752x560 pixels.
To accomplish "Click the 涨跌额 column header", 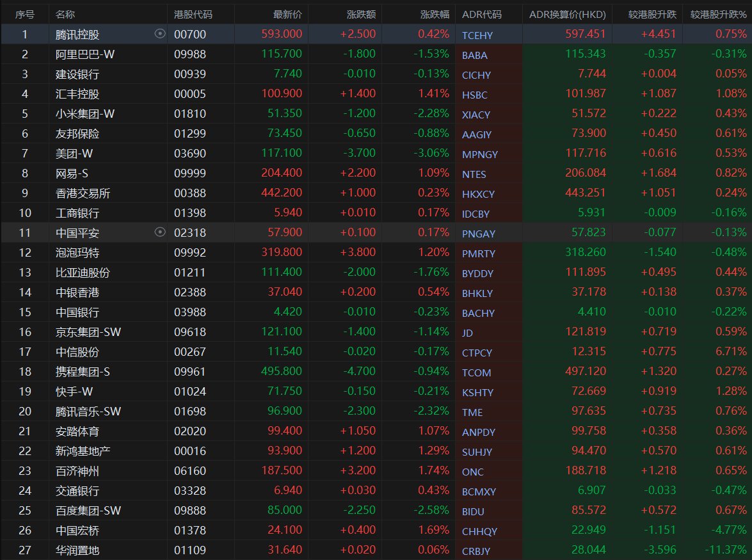I will coord(361,14).
